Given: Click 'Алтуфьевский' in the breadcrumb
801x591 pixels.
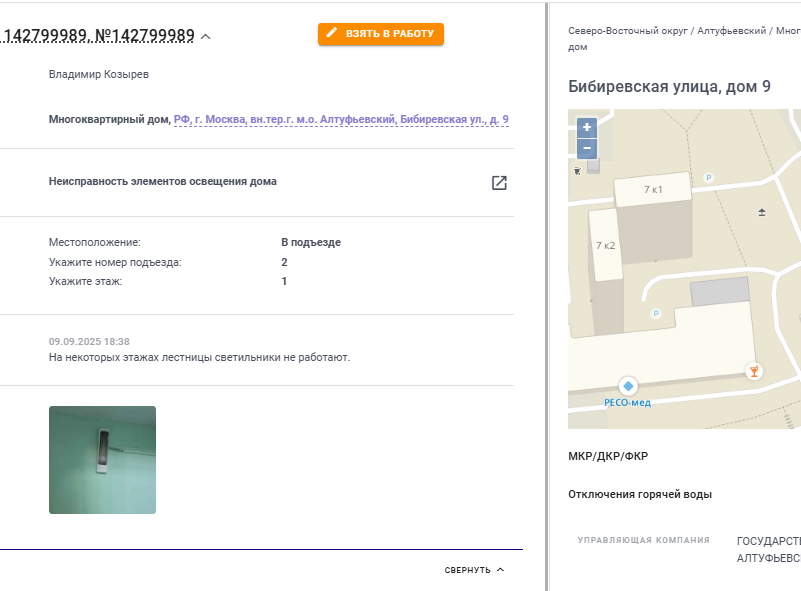Looking at the screenshot, I should coord(732,31).
